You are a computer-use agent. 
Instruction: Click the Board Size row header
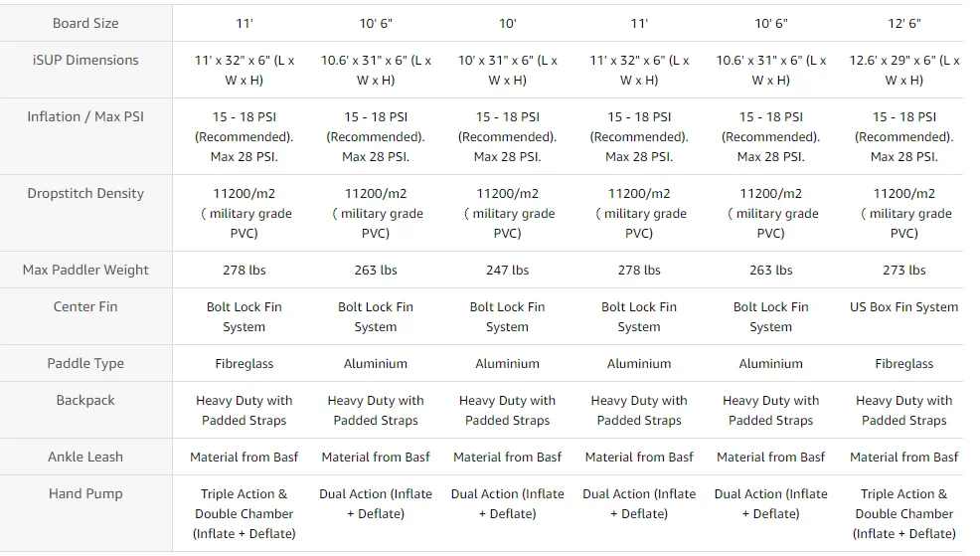coord(85,23)
